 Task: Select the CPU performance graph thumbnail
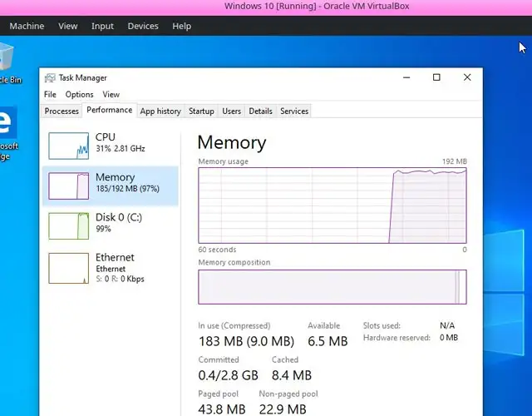pos(68,146)
